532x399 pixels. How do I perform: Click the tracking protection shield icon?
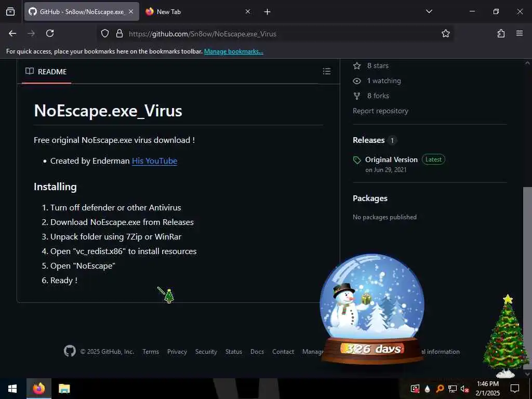pyautogui.click(x=105, y=33)
